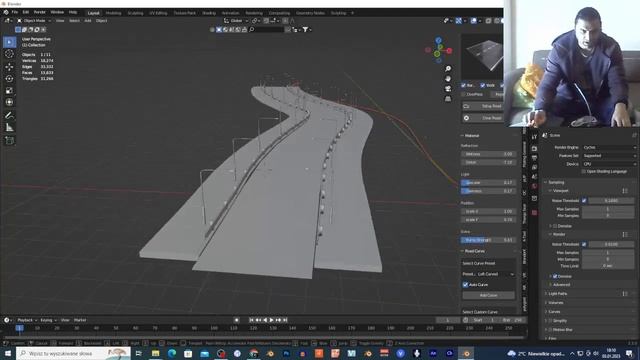640x360 pixels.
Task: Toggle Viewport Noise Threshold checkbox
Action: tap(584, 200)
